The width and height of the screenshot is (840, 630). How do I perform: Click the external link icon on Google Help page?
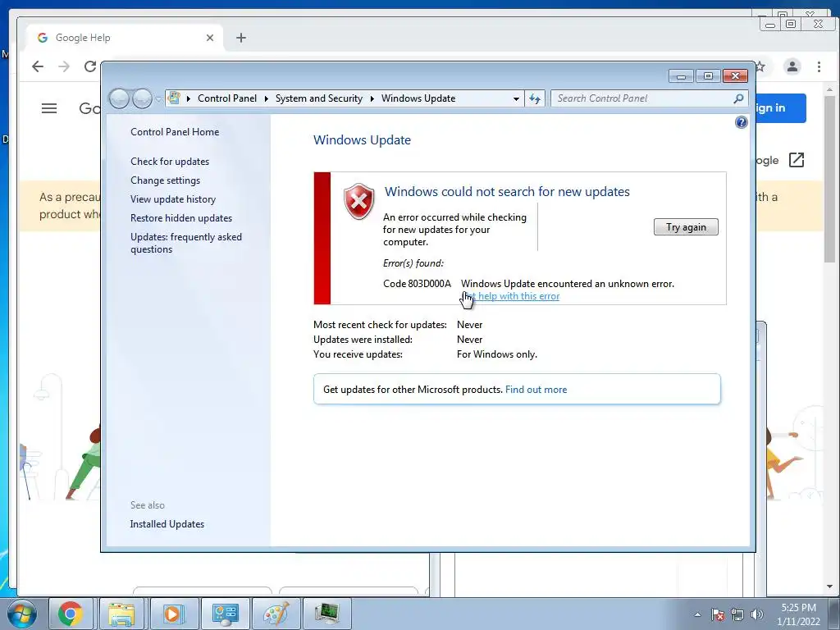797,160
